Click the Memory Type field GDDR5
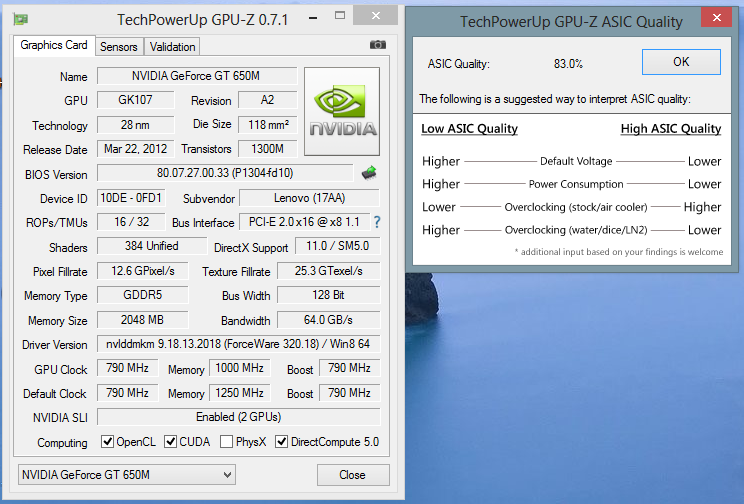 point(143,295)
